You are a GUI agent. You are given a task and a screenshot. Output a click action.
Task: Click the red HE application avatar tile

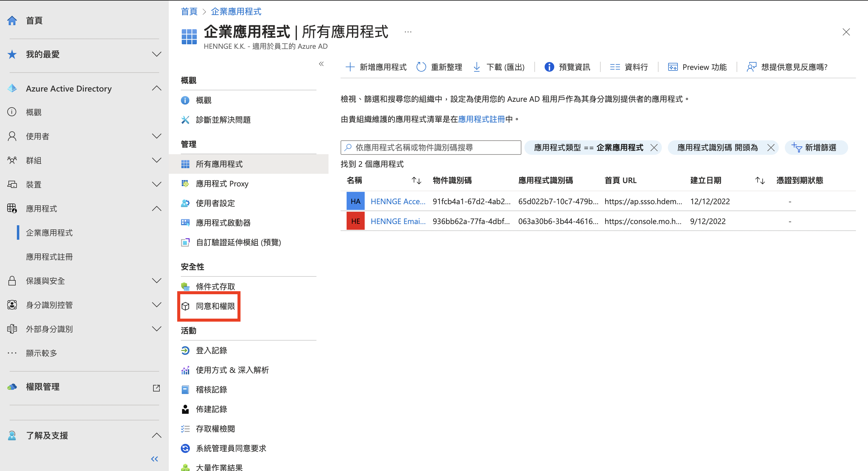coord(356,221)
